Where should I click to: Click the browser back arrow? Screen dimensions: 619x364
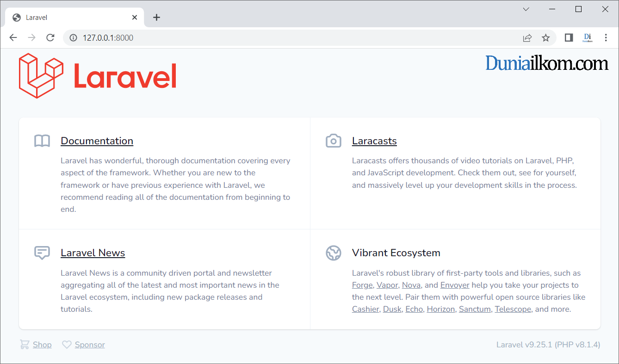pos(13,38)
